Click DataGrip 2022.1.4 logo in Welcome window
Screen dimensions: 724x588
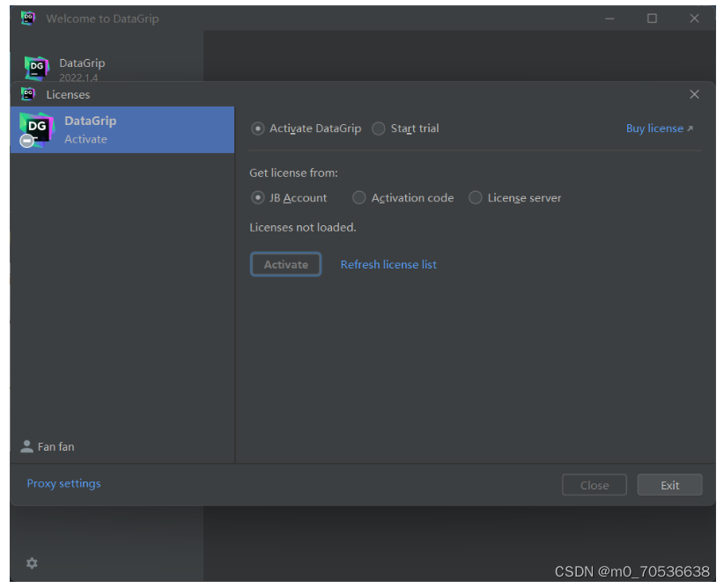tap(37, 69)
